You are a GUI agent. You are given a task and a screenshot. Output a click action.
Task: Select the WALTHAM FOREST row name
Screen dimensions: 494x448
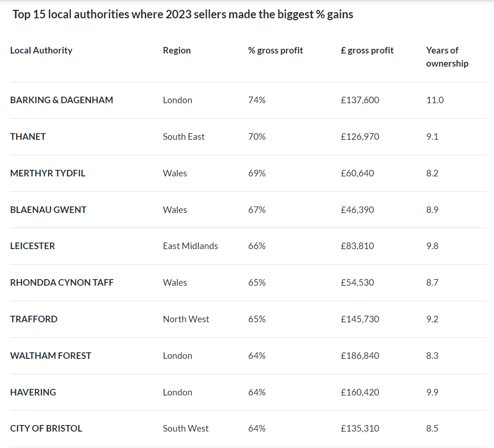(x=51, y=356)
